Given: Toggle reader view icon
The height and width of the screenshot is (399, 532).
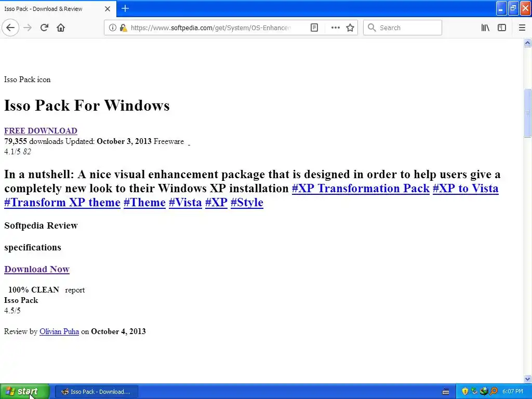Looking at the screenshot, I should pyautogui.click(x=314, y=28).
